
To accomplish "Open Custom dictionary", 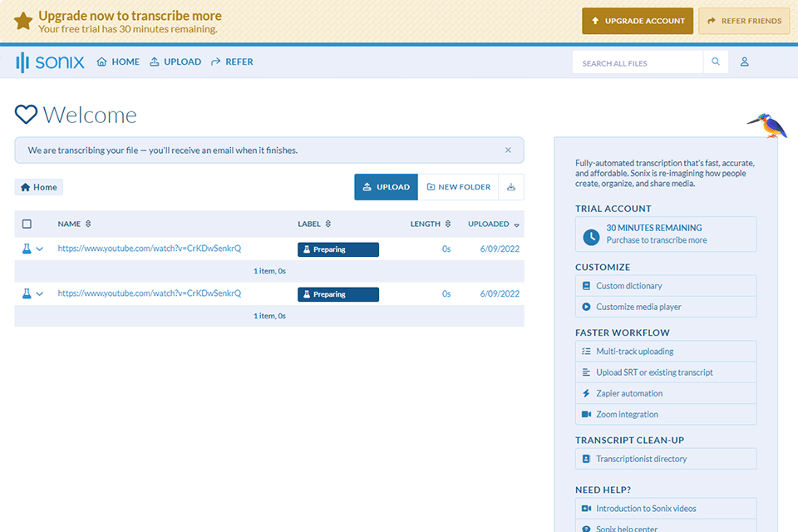I will (666, 286).
